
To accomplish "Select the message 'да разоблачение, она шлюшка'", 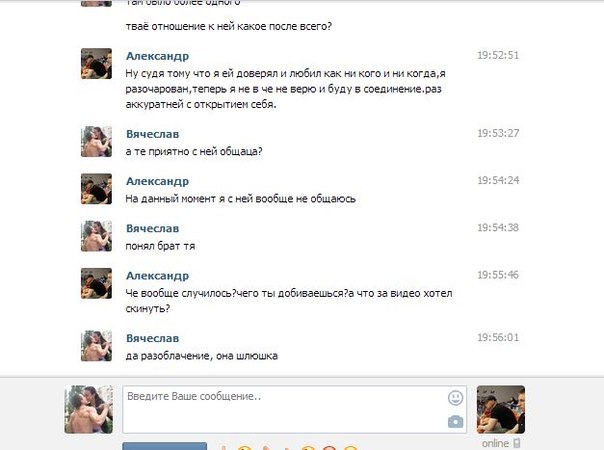I will pos(201,356).
